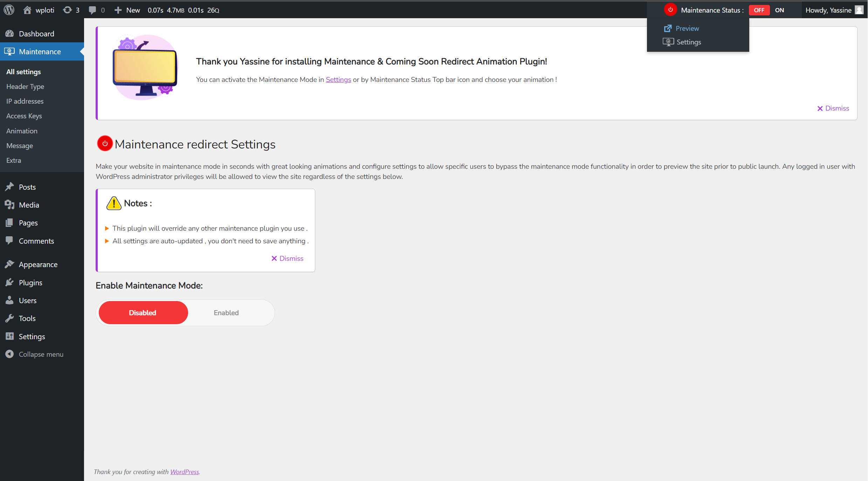The height and width of the screenshot is (481, 868).
Task: Click the Users person icon
Action: 9,300
